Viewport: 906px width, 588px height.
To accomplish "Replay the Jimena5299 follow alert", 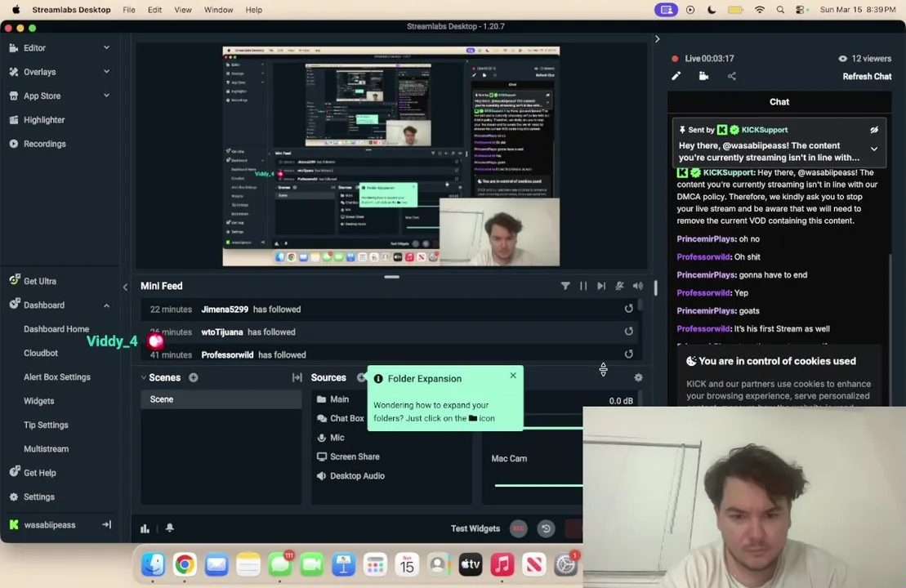I will pyautogui.click(x=629, y=309).
